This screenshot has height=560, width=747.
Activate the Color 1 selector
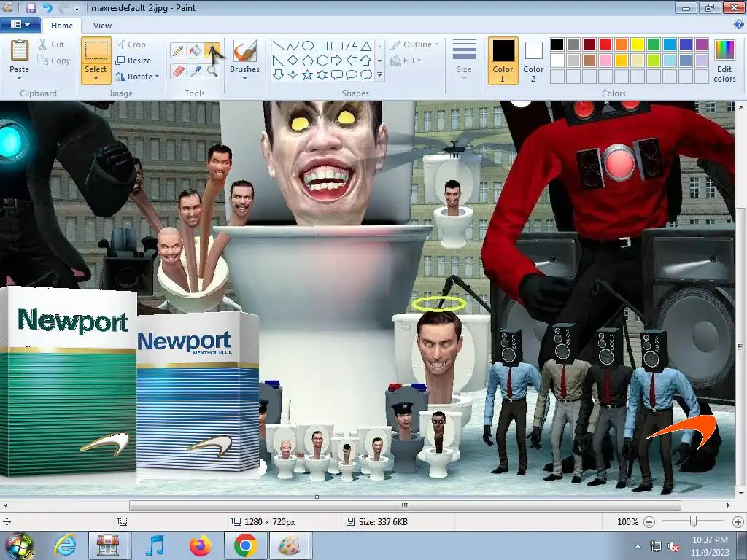pyautogui.click(x=503, y=61)
